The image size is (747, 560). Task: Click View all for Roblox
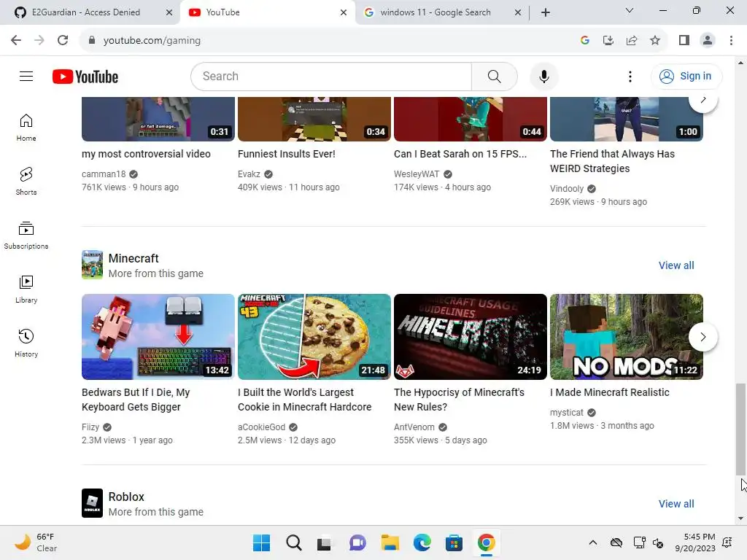pyautogui.click(x=676, y=504)
